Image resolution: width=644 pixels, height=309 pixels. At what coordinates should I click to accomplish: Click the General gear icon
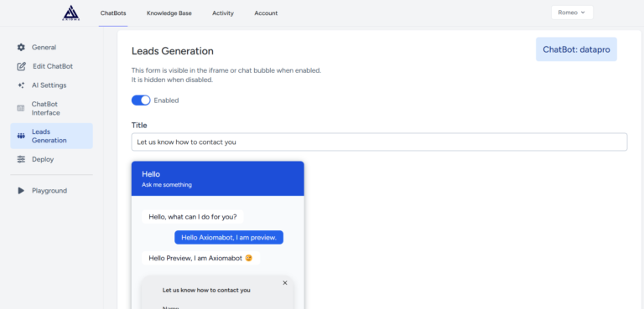coord(21,47)
